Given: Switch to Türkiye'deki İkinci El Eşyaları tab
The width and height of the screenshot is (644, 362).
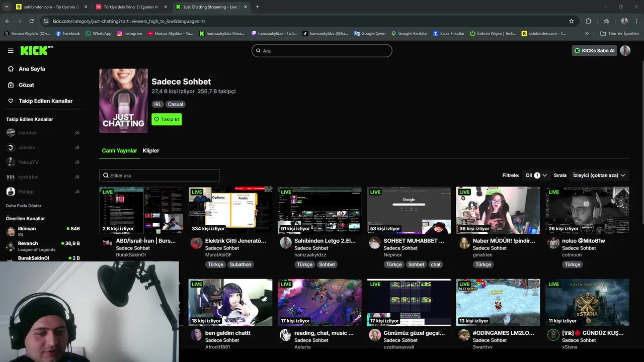Looking at the screenshot, I should click(x=131, y=7).
